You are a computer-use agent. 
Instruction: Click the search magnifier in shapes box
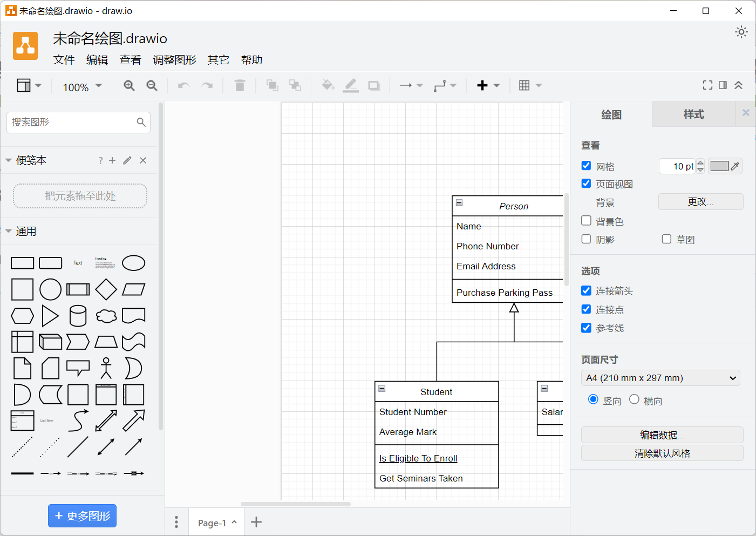(x=141, y=122)
